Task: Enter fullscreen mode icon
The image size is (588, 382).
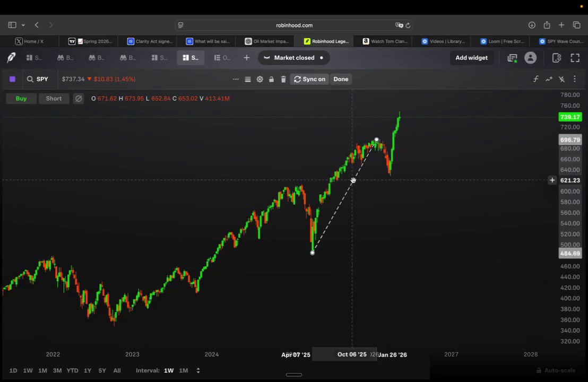Action: point(575,58)
